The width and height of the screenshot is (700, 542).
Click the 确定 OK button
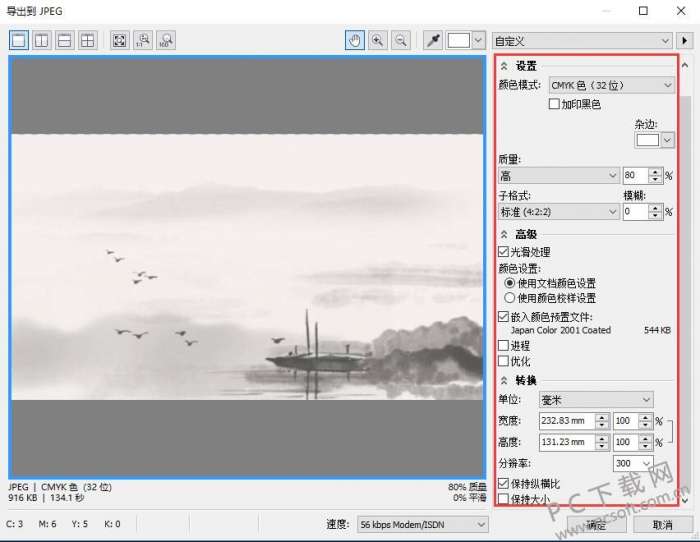[x=597, y=525]
